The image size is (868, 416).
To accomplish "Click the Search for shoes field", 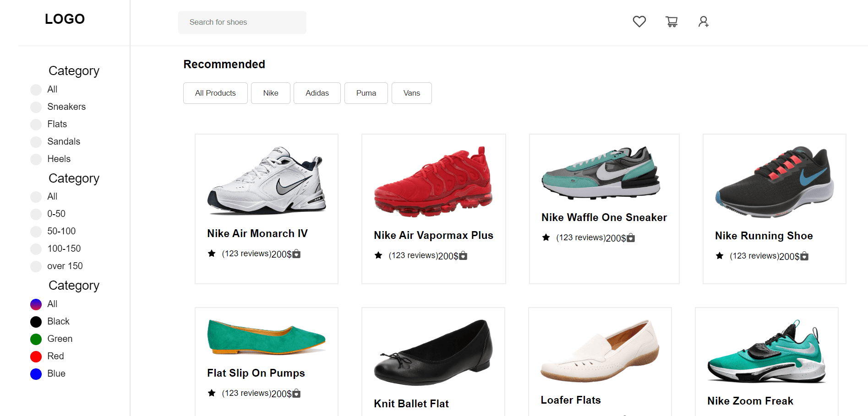I will [242, 22].
